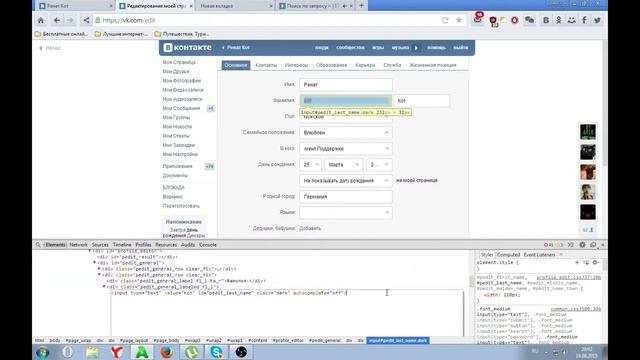Open Event Listeners tab in DevTools
The height and width of the screenshot is (360, 640).
click(x=539, y=255)
